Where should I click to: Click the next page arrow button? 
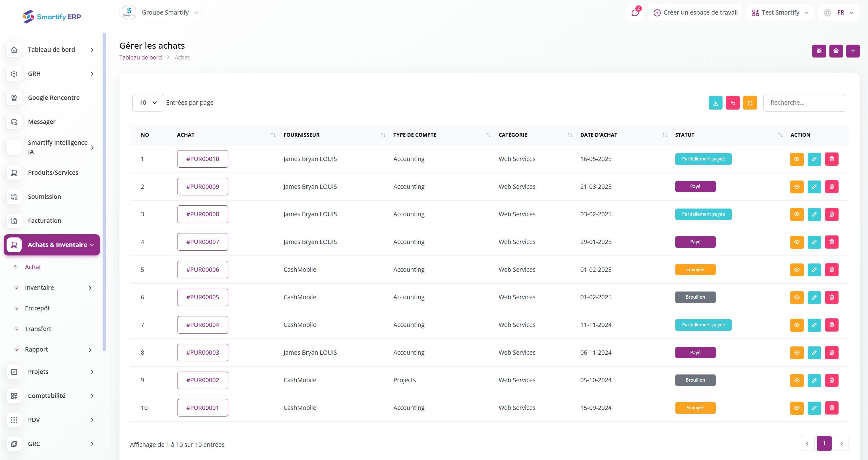pyautogui.click(x=841, y=443)
